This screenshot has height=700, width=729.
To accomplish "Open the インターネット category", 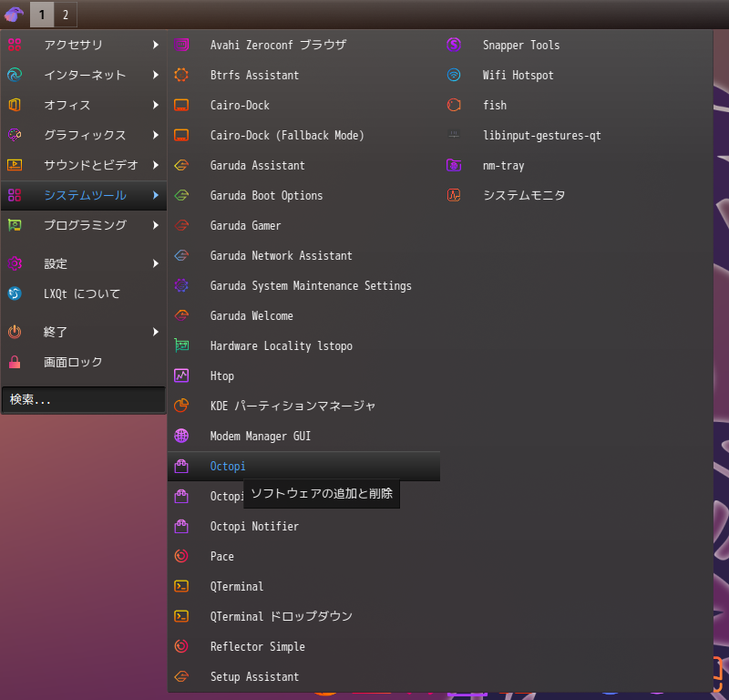I will click(x=84, y=75).
